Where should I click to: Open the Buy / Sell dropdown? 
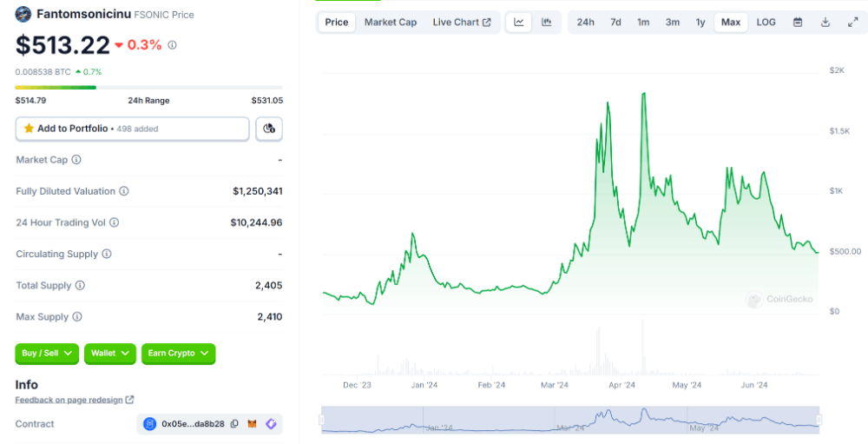47,353
